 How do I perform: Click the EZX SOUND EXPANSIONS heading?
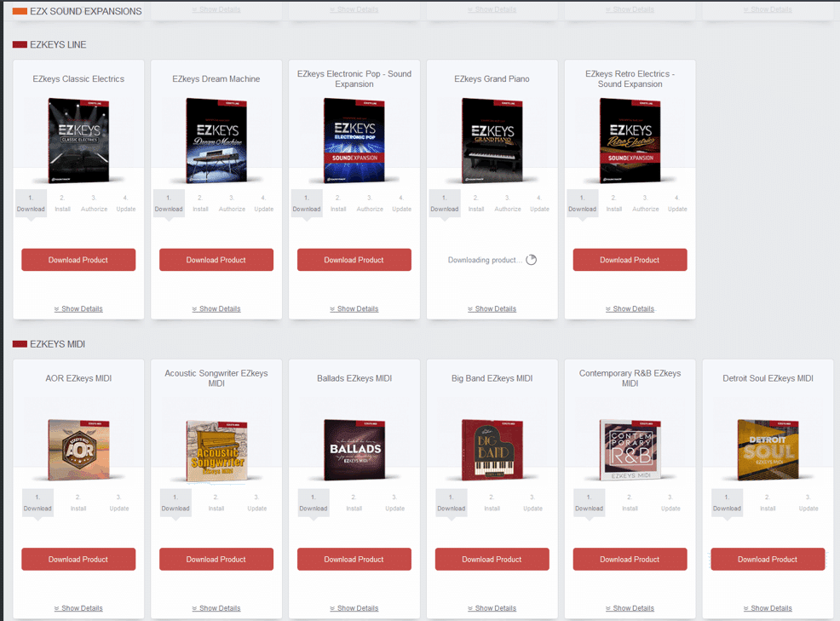tap(86, 11)
